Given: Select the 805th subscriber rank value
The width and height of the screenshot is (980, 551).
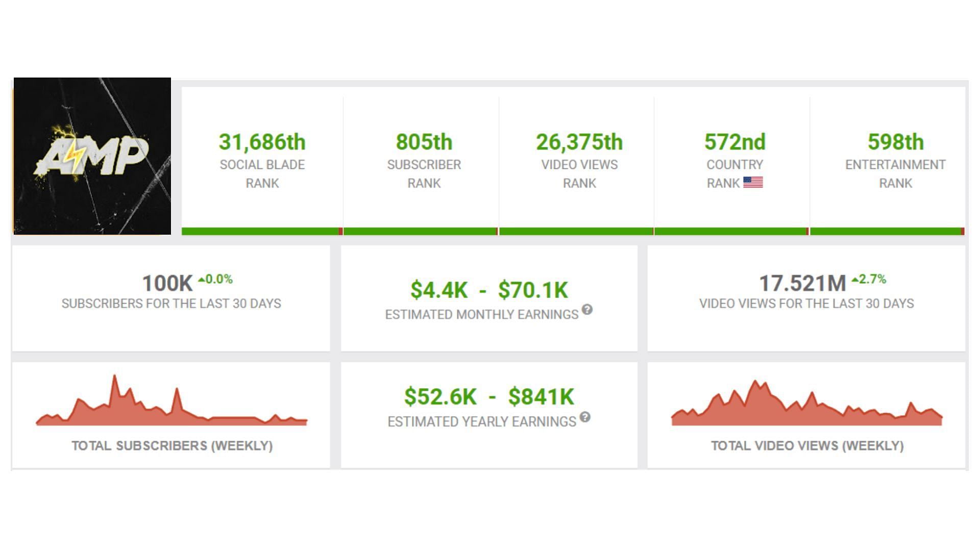Looking at the screenshot, I should (x=424, y=142).
